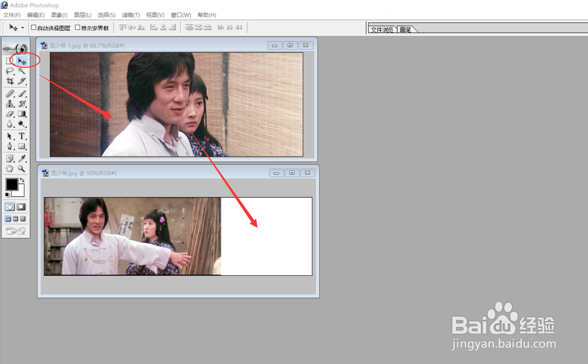Open the 选择(S) menu
Image resolution: width=588 pixels, height=364 pixels.
(106, 15)
